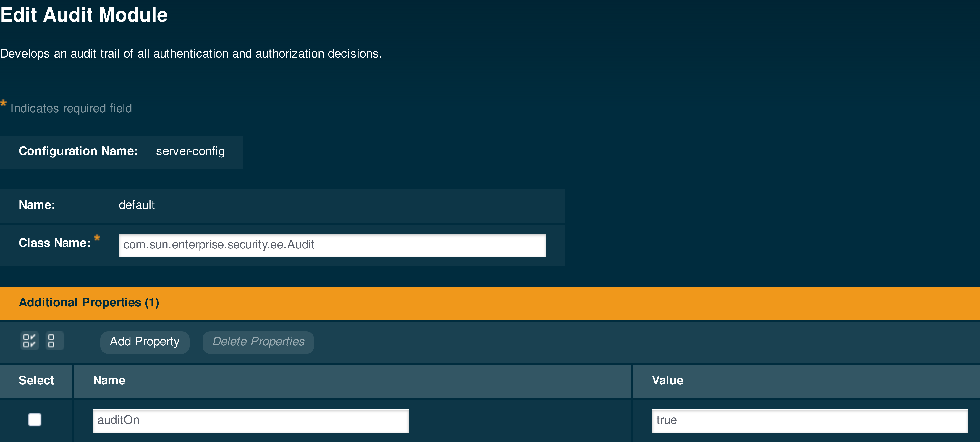The image size is (980, 442).
Task: Focus the Class Name input field
Action: [332, 245]
